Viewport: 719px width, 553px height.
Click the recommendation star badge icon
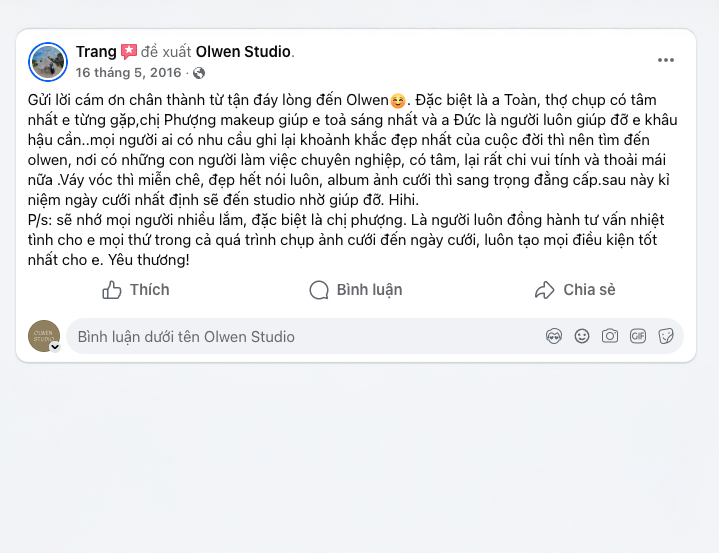[129, 52]
